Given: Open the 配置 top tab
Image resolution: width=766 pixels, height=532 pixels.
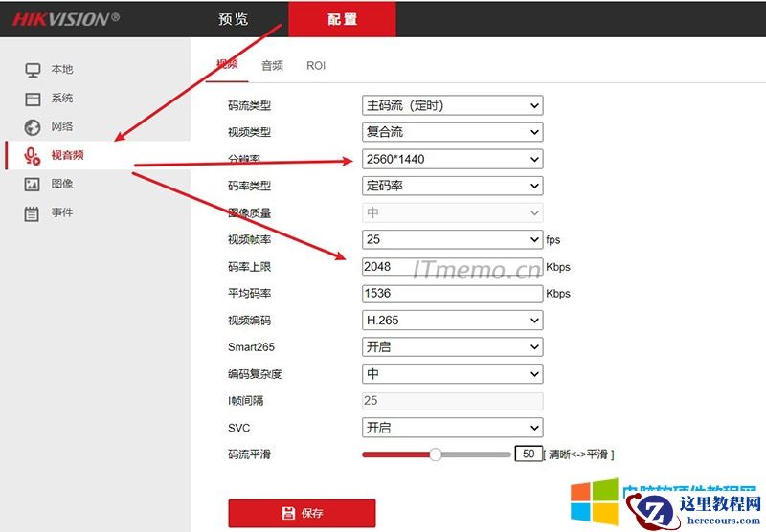Looking at the screenshot, I should click(x=342, y=19).
